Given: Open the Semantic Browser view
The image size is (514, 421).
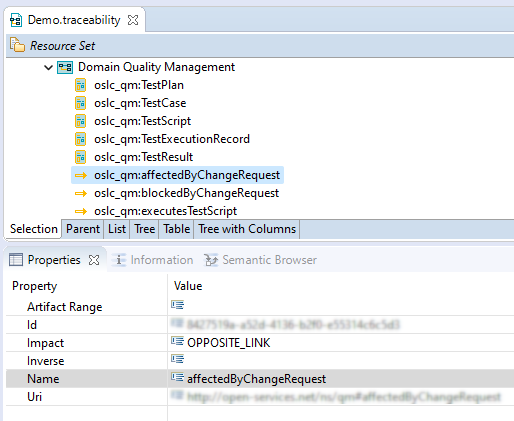Looking at the screenshot, I should coord(260,260).
